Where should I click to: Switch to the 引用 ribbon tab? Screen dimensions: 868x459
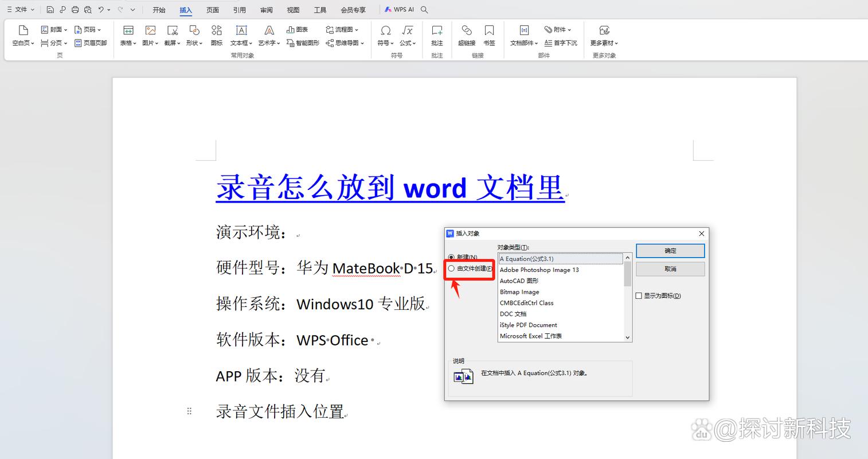tap(240, 10)
